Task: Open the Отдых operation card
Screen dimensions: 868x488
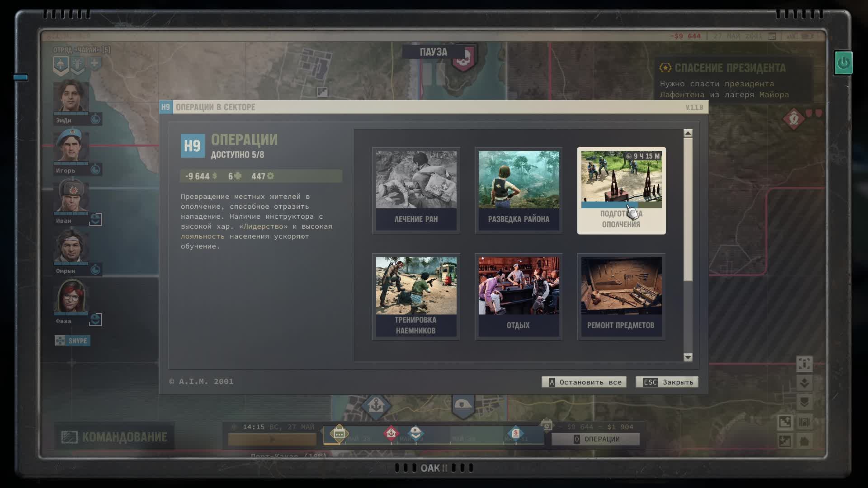Action: [519, 296]
